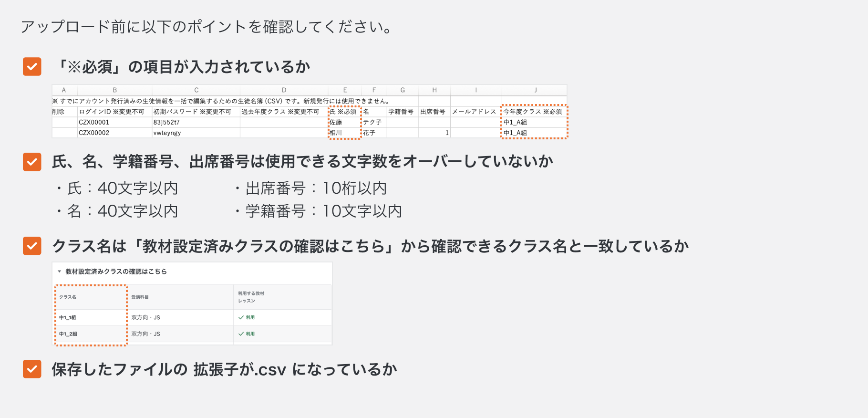
Task: Click the 利用 checkmark icon for 中1_1組
Action: [x=241, y=317]
